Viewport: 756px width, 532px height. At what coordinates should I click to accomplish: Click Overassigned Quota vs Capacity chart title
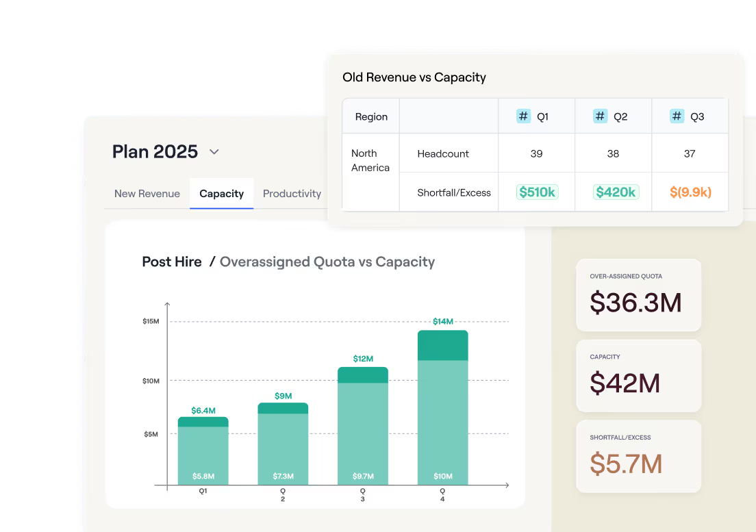[x=327, y=262]
